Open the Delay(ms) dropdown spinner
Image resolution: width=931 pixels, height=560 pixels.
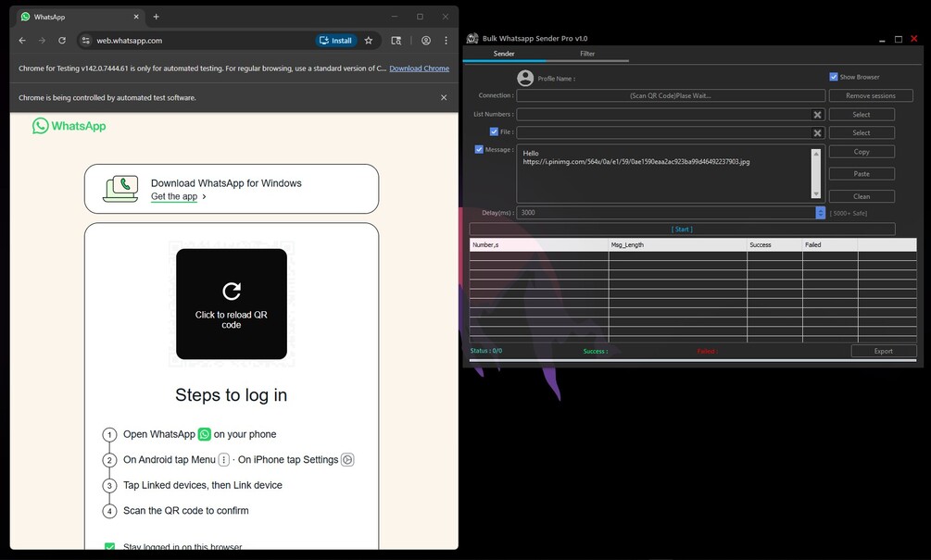(x=820, y=212)
